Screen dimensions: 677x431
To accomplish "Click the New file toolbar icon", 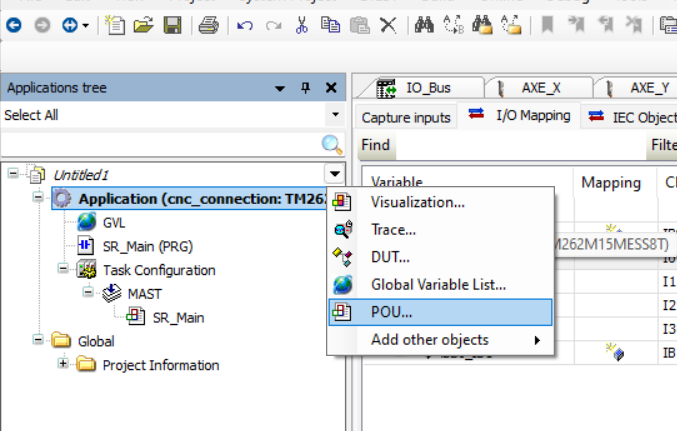I will tap(116, 25).
